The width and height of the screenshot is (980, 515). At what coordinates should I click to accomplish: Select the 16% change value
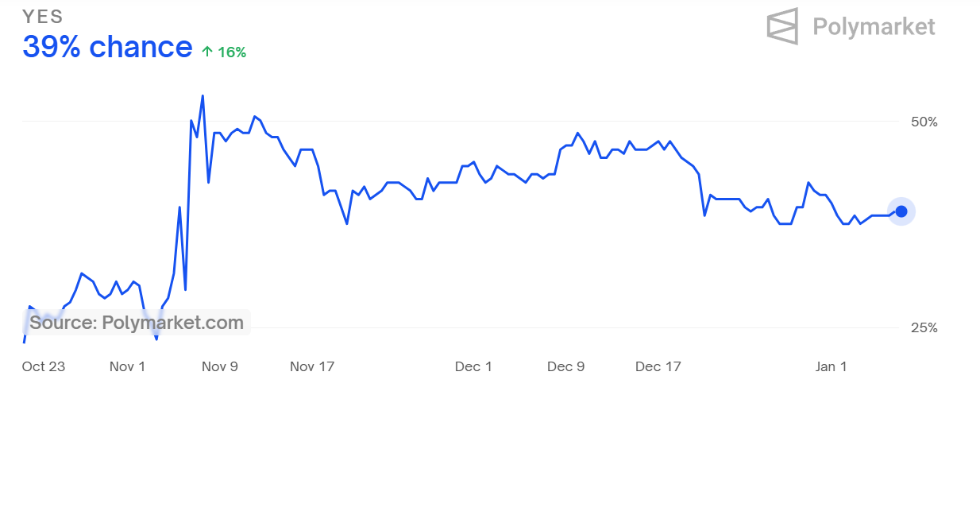(232, 52)
